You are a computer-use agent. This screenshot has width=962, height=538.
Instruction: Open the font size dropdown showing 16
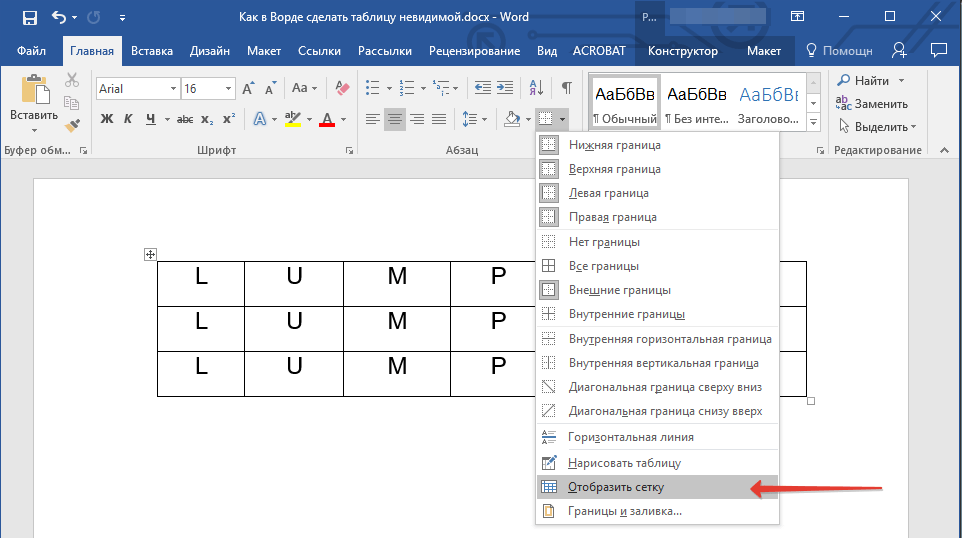[x=231, y=89]
